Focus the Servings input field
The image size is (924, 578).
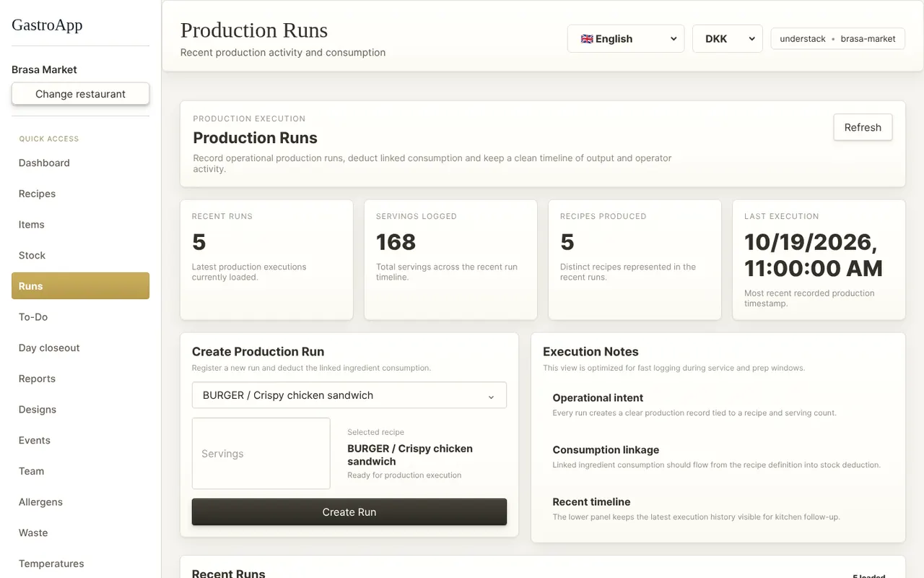click(x=261, y=454)
